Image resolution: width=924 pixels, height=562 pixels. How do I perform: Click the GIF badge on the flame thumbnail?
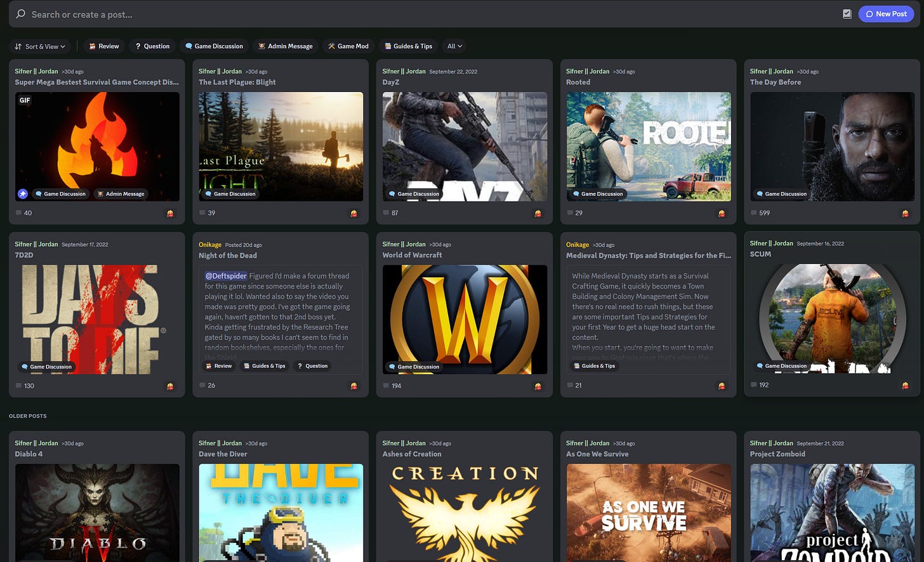pyautogui.click(x=25, y=100)
